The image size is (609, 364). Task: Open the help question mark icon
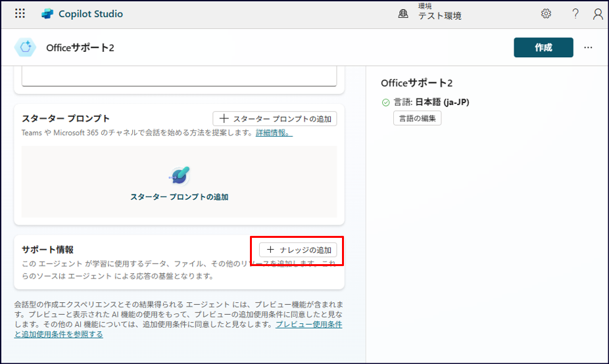(x=575, y=14)
